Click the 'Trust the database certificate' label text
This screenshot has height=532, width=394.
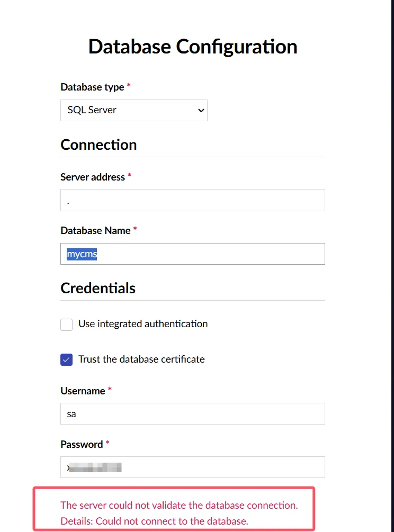pos(141,359)
